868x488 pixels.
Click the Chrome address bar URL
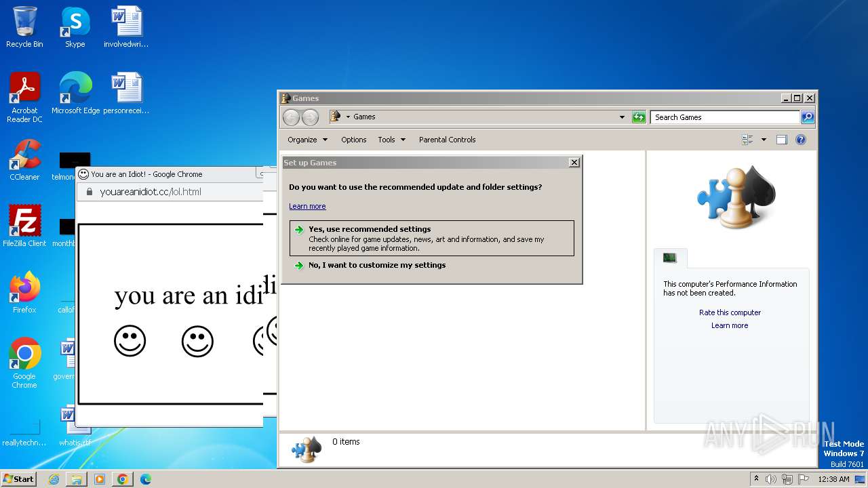point(151,192)
